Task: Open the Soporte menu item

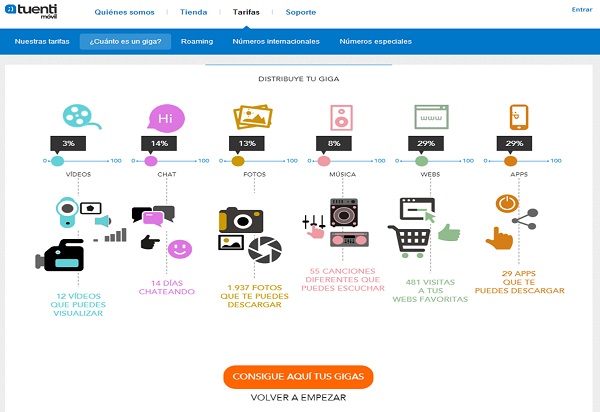Action: coord(301,12)
